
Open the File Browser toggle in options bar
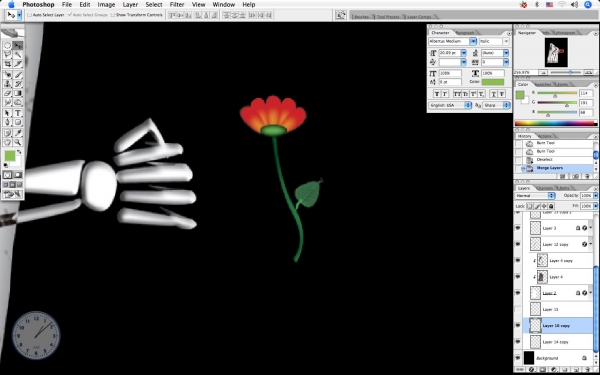point(341,15)
